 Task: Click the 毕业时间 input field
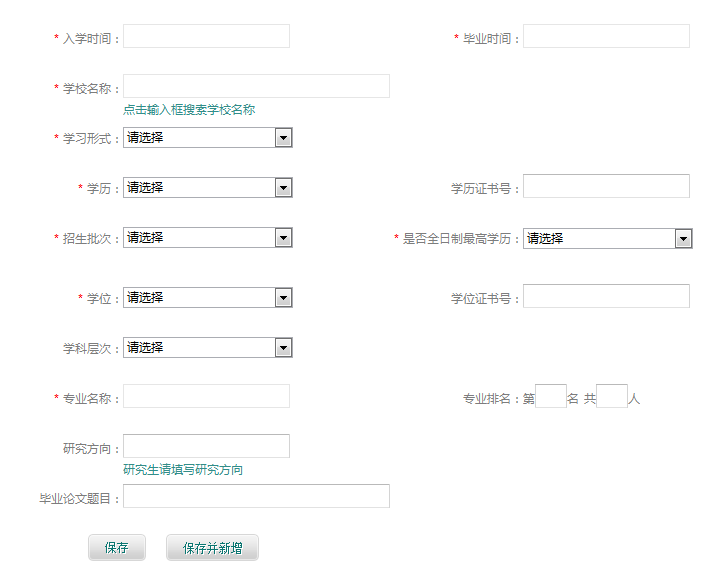coord(606,37)
